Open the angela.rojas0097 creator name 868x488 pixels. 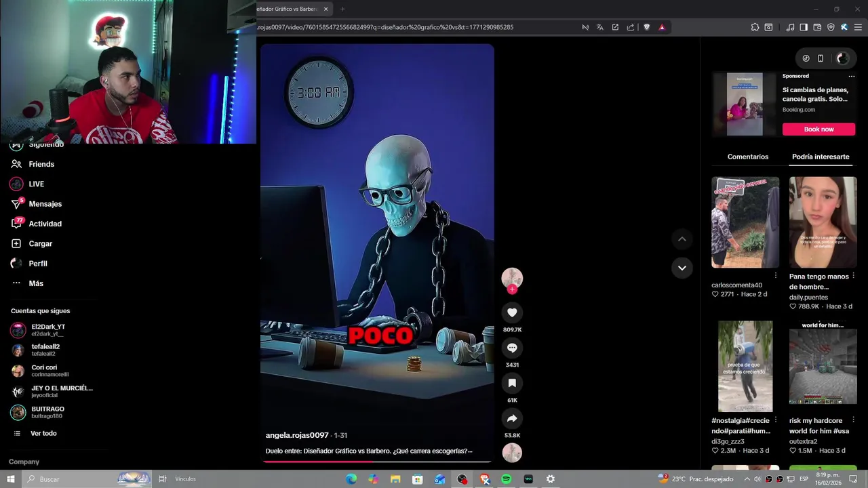tap(297, 435)
